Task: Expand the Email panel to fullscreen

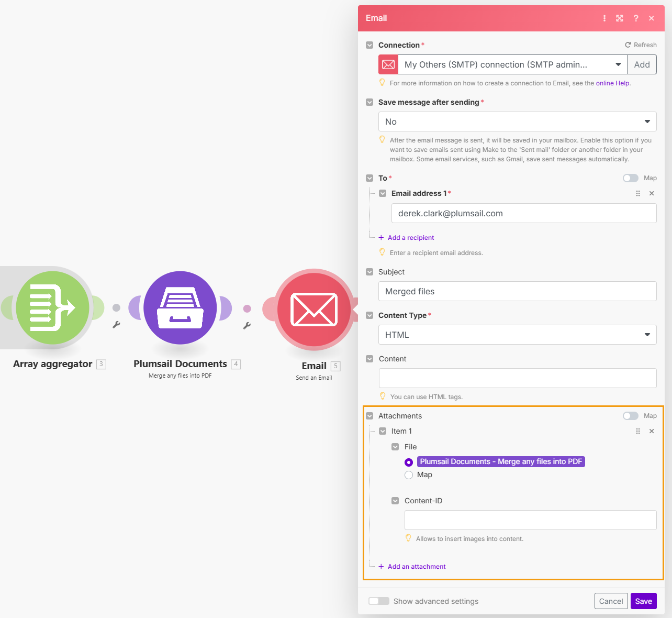Action: coord(620,18)
